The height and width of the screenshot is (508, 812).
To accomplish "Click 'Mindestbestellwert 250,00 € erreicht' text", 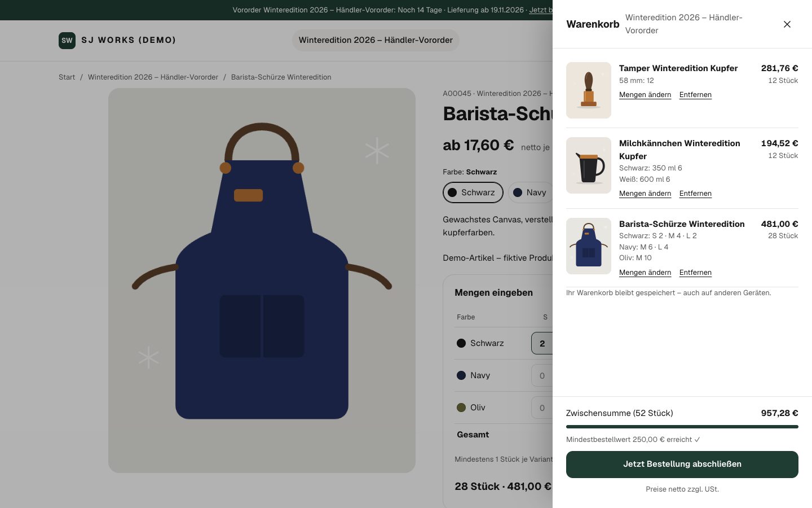I will [633, 440].
